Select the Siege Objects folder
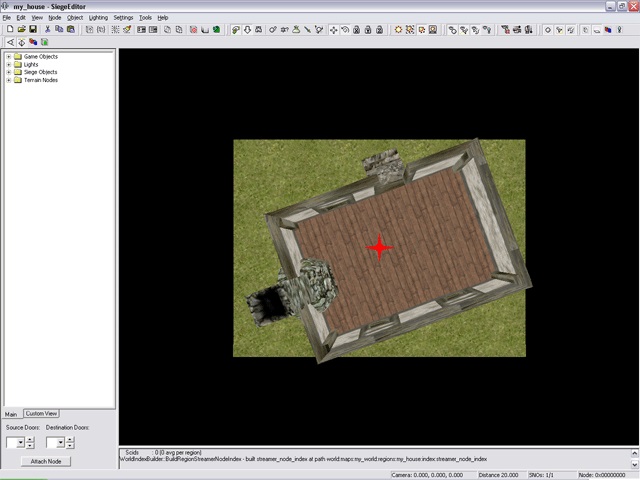640x480 pixels. [x=40, y=72]
